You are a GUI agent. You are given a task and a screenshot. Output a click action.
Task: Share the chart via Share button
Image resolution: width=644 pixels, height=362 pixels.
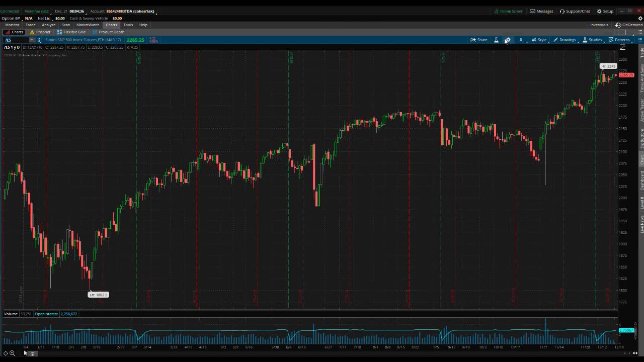tap(479, 40)
